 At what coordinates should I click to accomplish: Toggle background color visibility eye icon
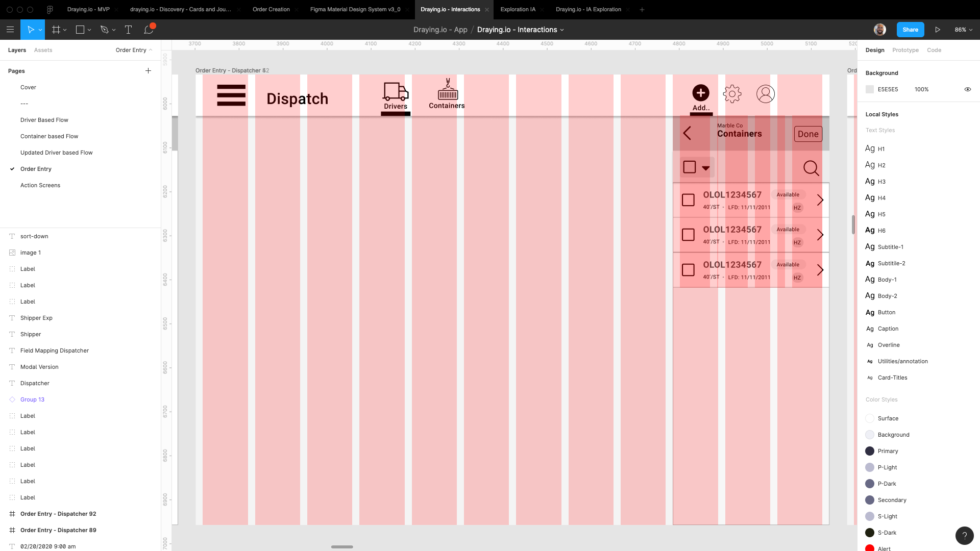pyautogui.click(x=967, y=89)
